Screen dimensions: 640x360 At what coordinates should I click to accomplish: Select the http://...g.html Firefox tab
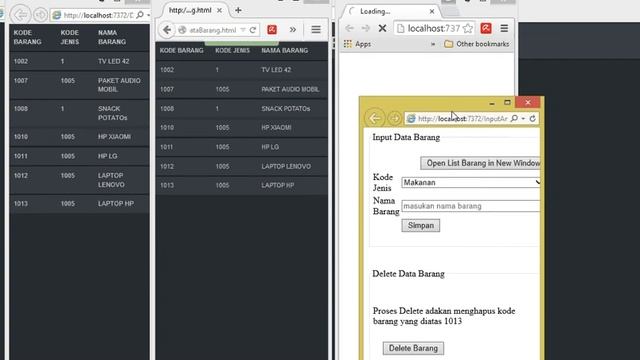194,10
